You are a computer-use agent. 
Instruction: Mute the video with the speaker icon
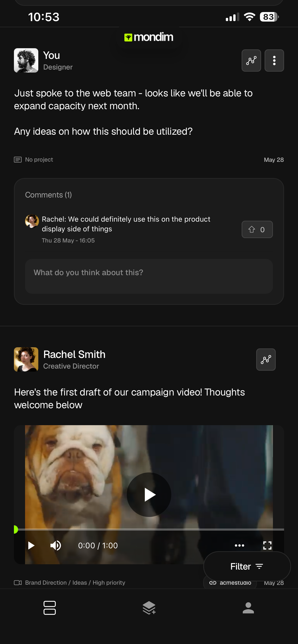(x=56, y=545)
